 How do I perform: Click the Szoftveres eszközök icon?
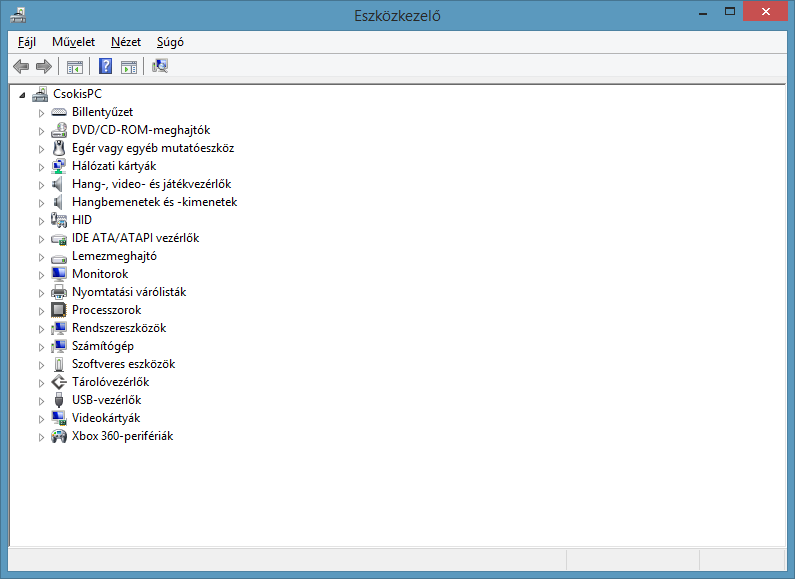[x=59, y=364]
